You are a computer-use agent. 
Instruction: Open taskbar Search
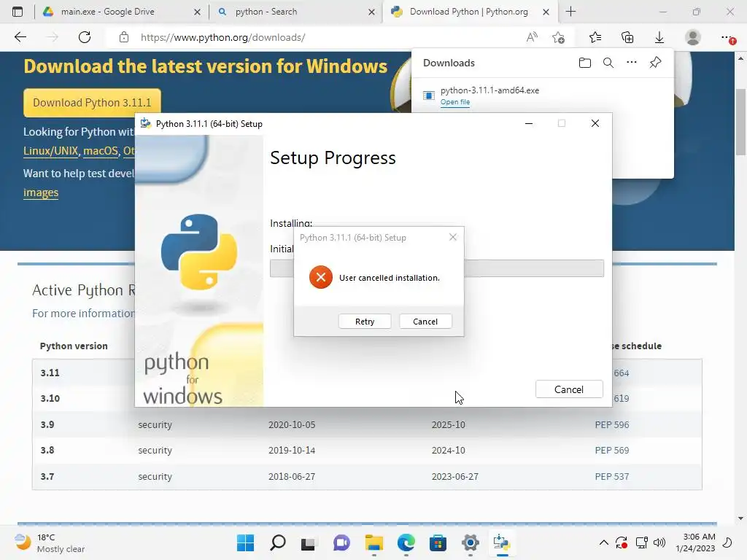(x=278, y=542)
